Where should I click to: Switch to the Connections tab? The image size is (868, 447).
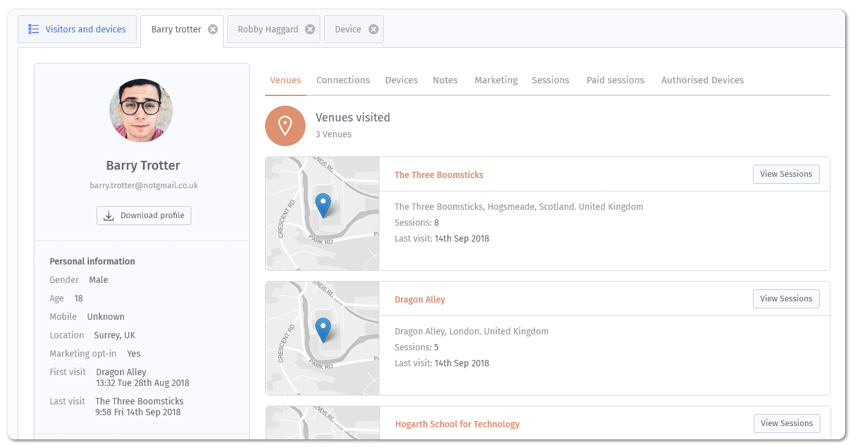(x=342, y=79)
